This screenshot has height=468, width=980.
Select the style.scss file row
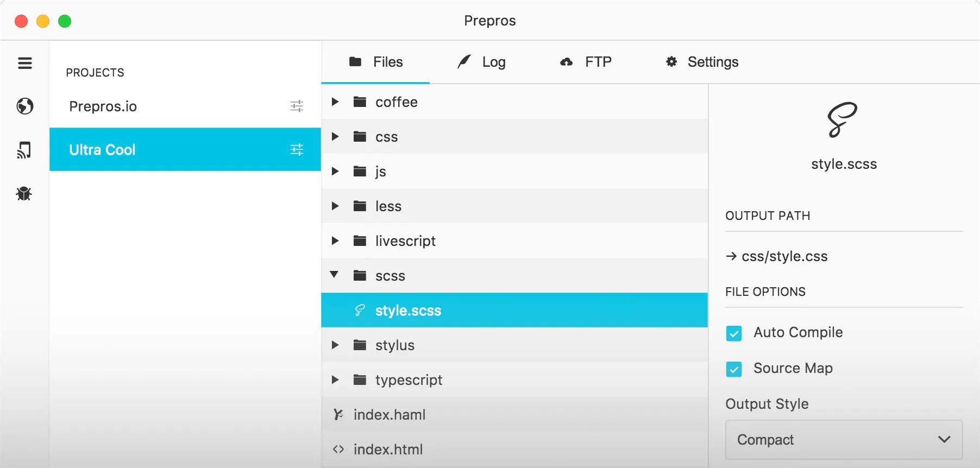(x=514, y=310)
